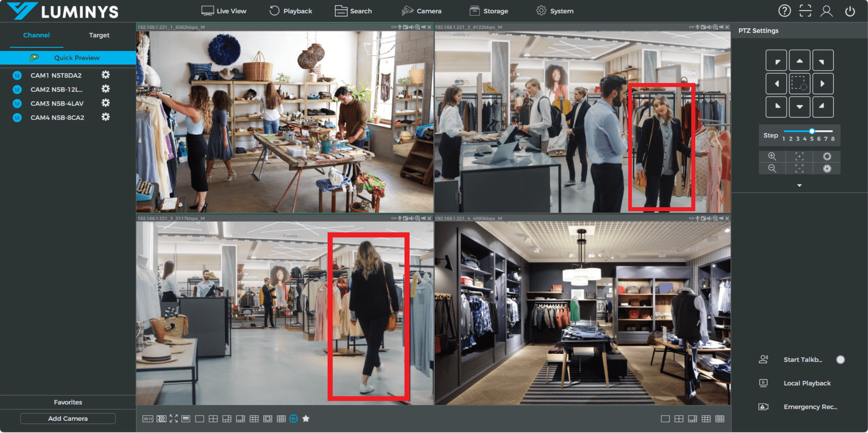
Task: Click PTZ zoom in magnifier icon
Action: (x=772, y=156)
